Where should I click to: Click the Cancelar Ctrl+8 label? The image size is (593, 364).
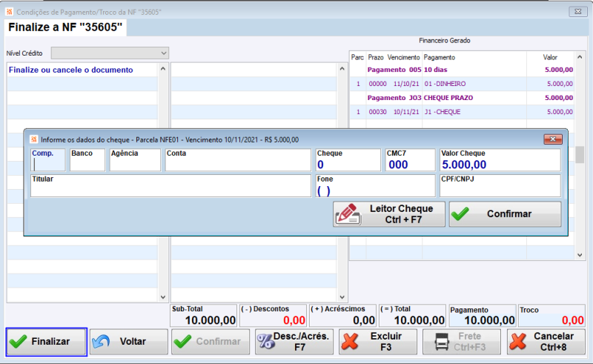(x=554, y=342)
